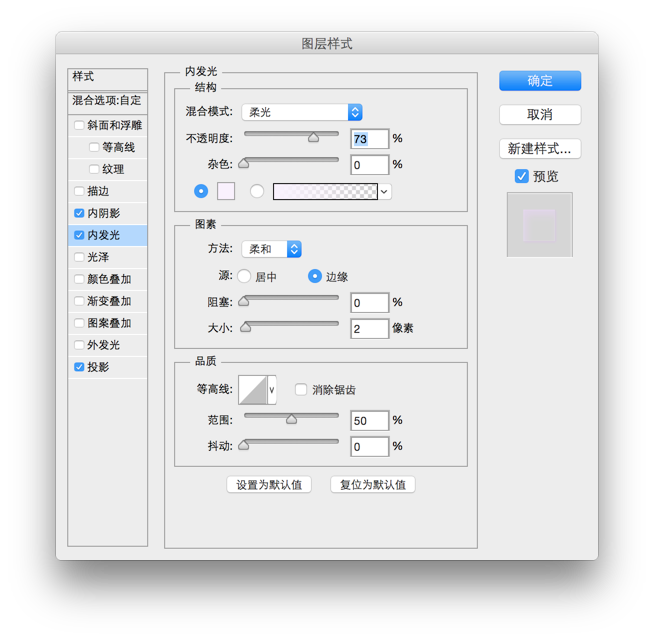Expand the 等高线 contour picker arrow
Screen dimensions: 654x640
click(272, 390)
